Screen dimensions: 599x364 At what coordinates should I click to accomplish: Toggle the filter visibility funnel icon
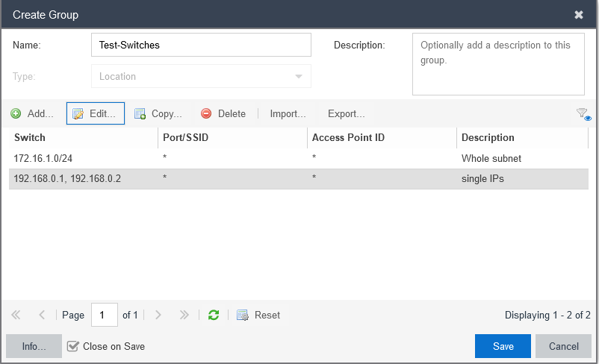tap(584, 114)
